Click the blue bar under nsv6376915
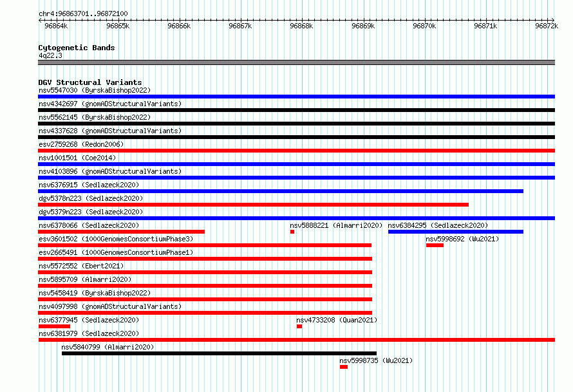The image size is (573, 392). coord(281,191)
